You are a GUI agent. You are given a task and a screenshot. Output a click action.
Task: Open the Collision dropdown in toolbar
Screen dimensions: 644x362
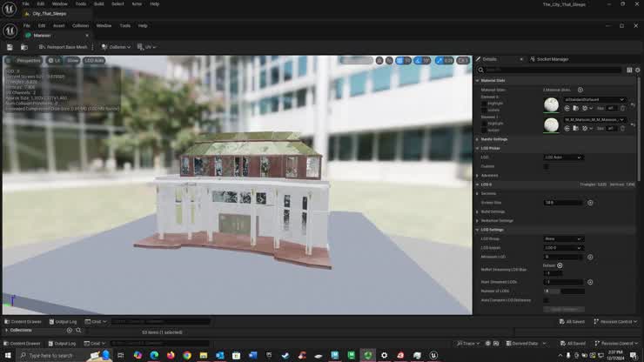(117, 47)
